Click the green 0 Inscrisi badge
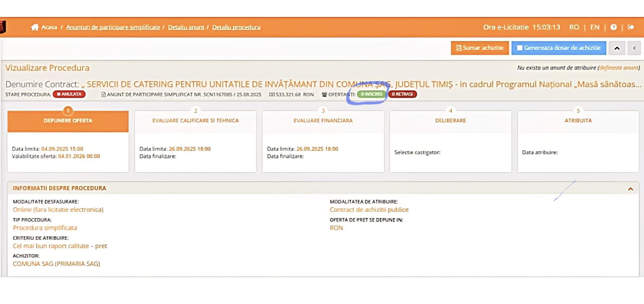This screenshot has width=644, height=304. [371, 94]
